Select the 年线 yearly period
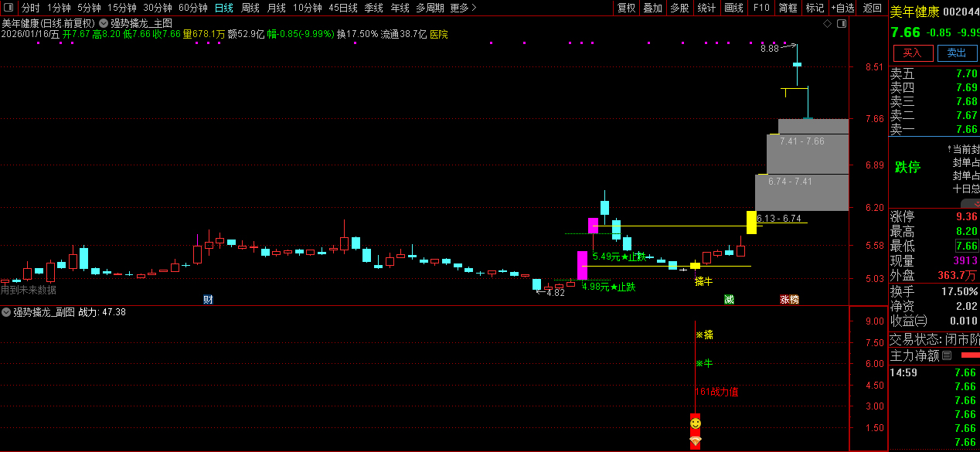This screenshot has width=980, height=452. 400,8
